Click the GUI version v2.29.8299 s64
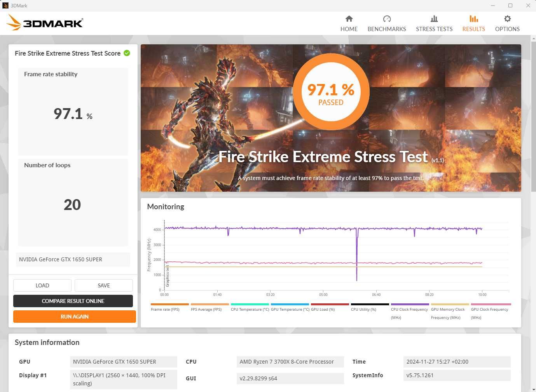 (x=290, y=378)
